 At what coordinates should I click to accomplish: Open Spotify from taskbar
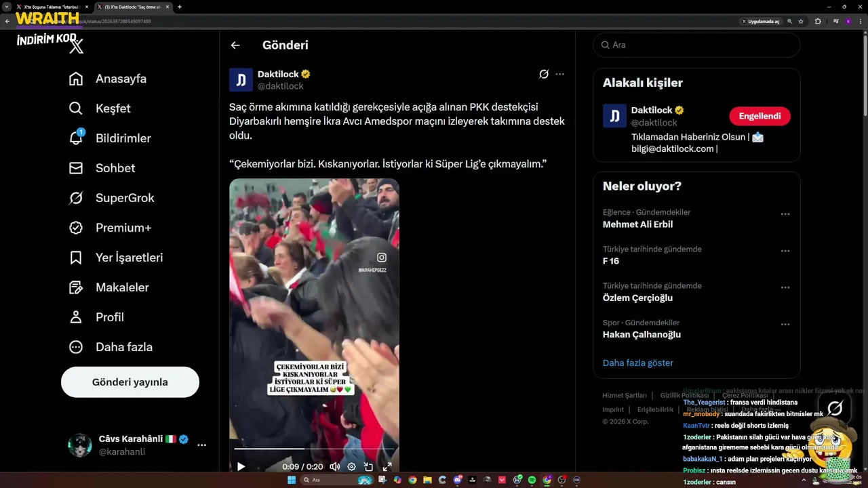pyautogui.click(x=532, y=480)
